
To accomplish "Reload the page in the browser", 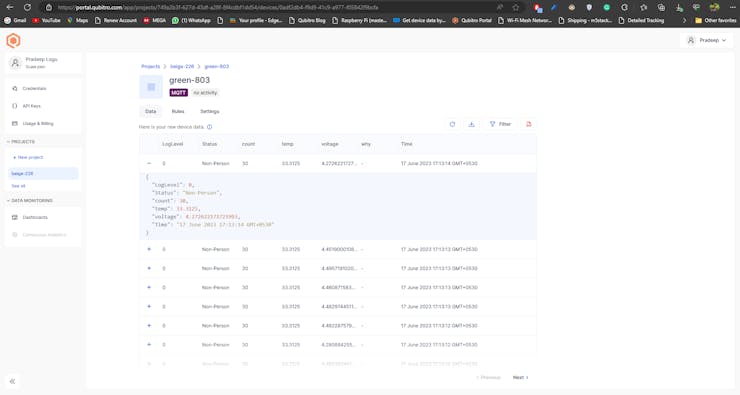I will (x=27, y=8).
